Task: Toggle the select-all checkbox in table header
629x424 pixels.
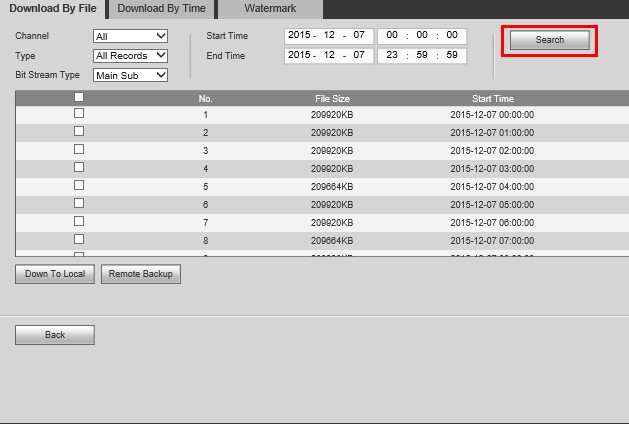Action: tap(79, 98)
